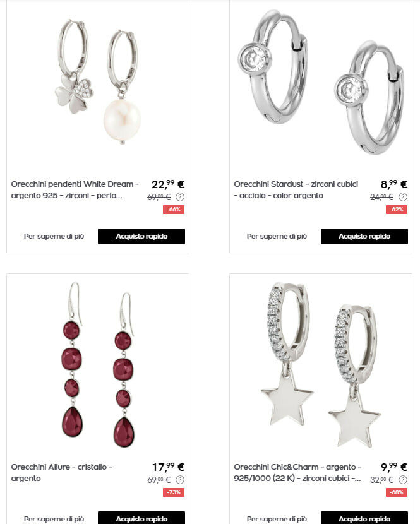Open Per saperne di più for White Dream
This screenshot has height=524, width=420.
[x=54, y=236]
